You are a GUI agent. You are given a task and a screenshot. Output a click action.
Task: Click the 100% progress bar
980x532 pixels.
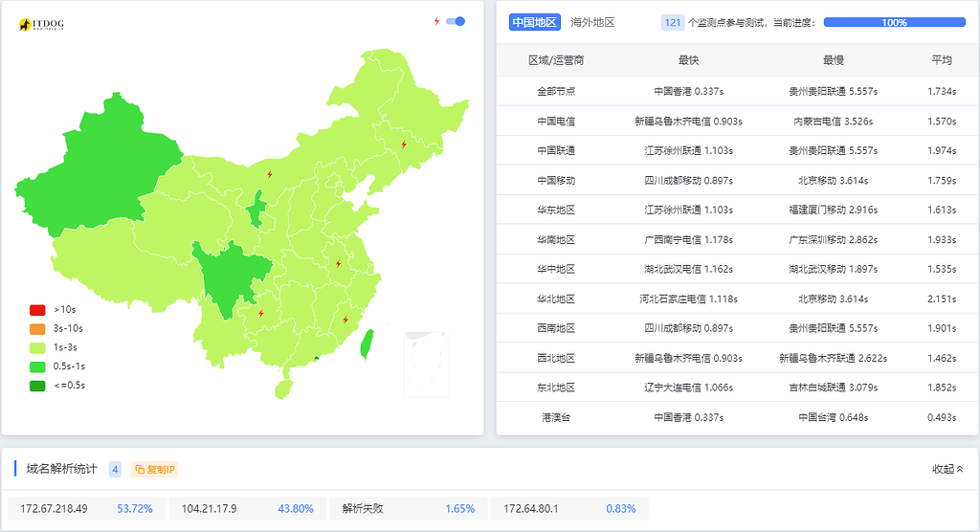click(895, 23)
